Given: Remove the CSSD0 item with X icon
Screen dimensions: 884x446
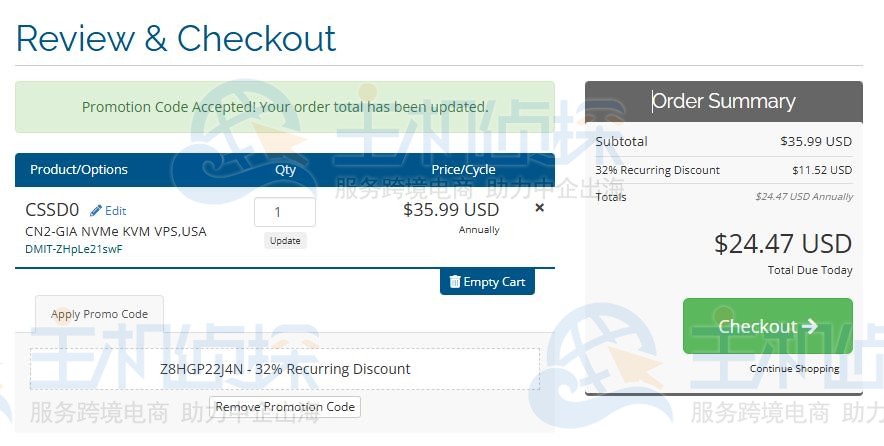Looking at the screenshot, I should pyautogui.click(x=540, y=208).
